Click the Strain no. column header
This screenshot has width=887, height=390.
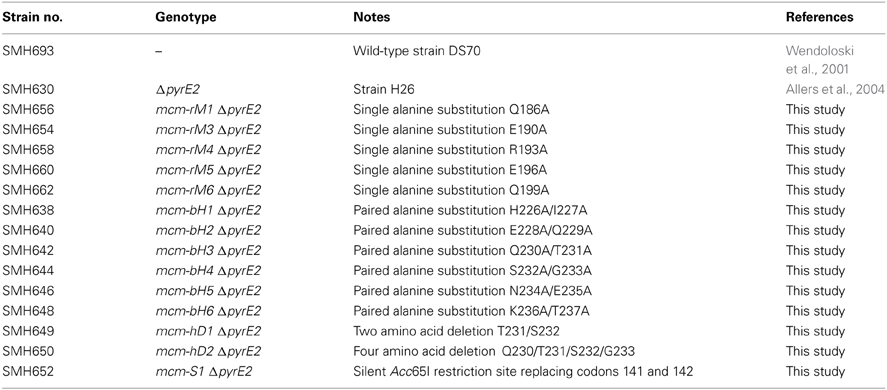tap(32, 17)
